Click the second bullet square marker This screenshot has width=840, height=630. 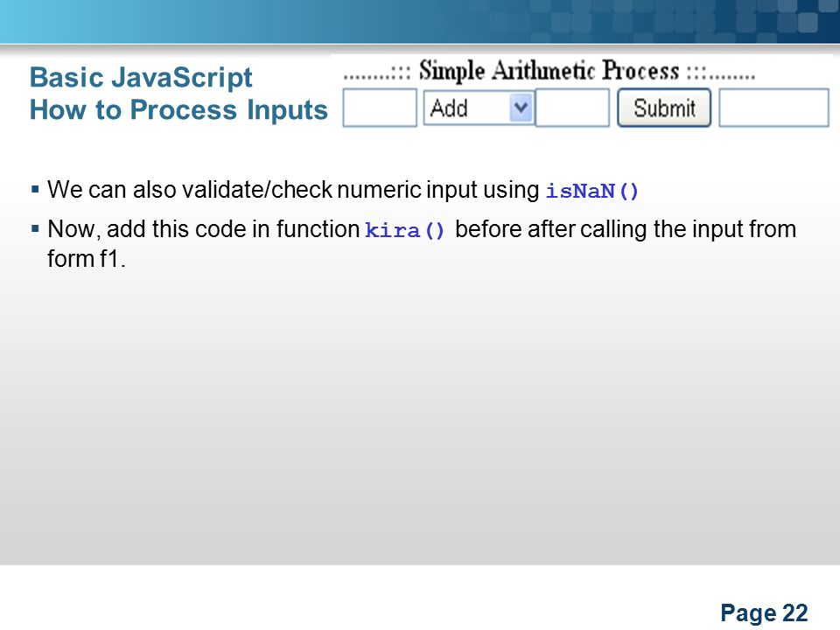click(x=35, y=228)
